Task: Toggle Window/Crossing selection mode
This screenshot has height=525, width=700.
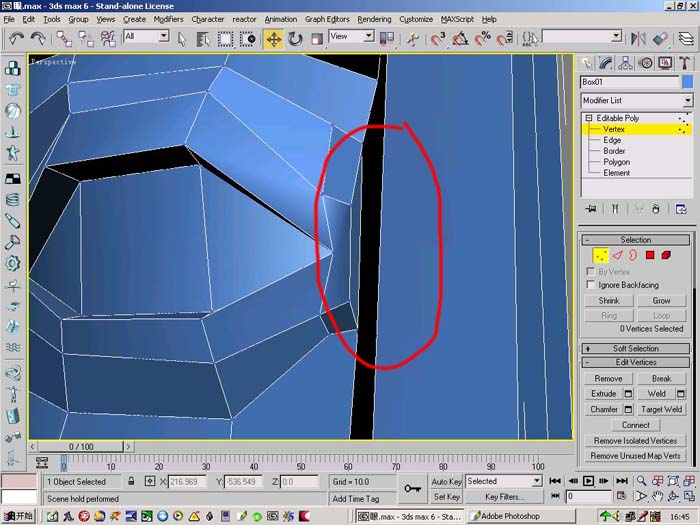Action: point(247,39)
